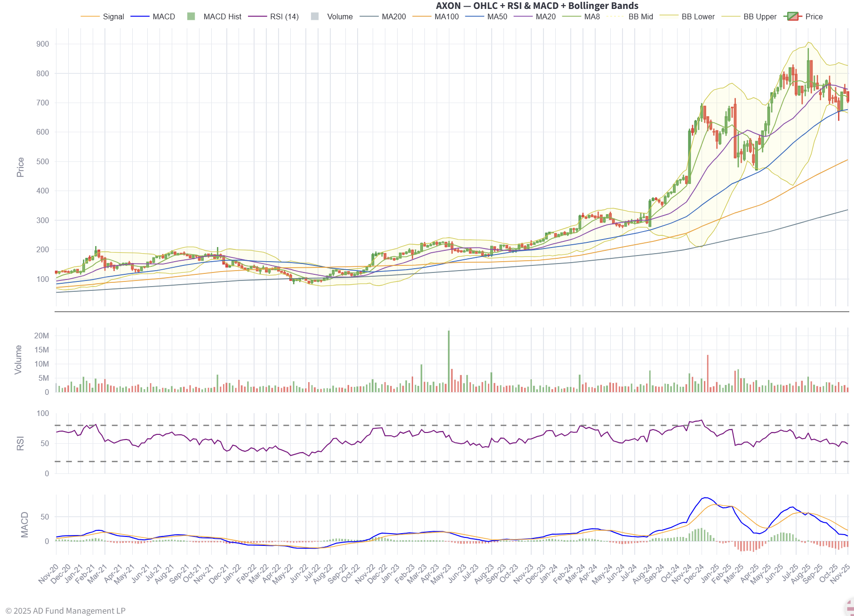Click the Price candlestick legend icon
The width and height of the screenshot is (854, 616).
[x=793, y=16]
